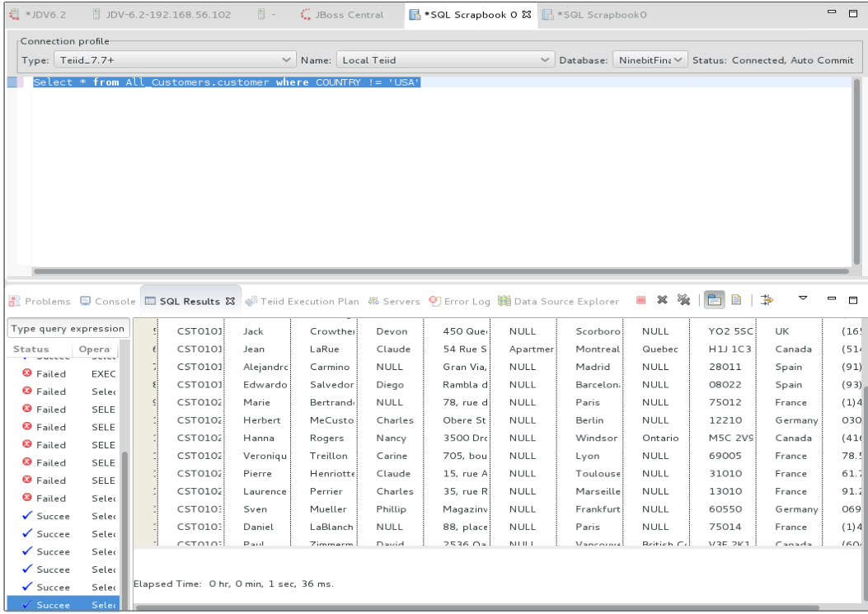Show results in text mode (document icon)
Screen dimensions: 868x614
736,301
